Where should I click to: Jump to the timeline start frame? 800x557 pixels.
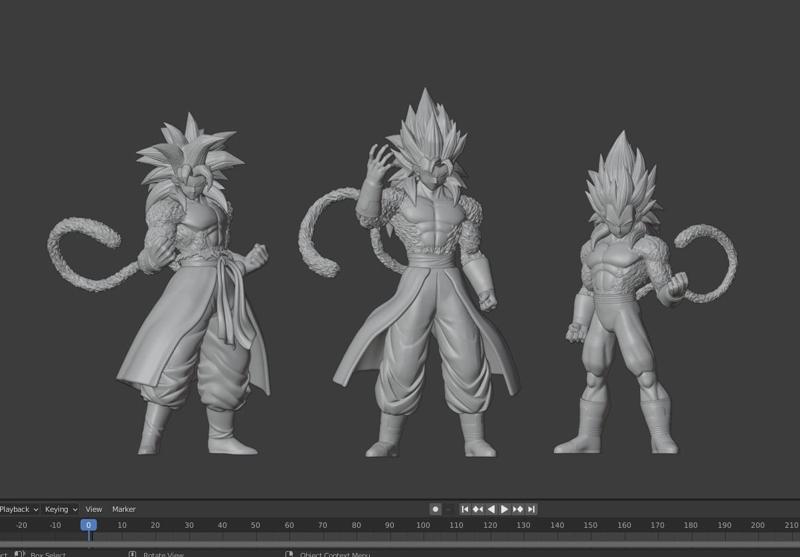click(464, 509)
